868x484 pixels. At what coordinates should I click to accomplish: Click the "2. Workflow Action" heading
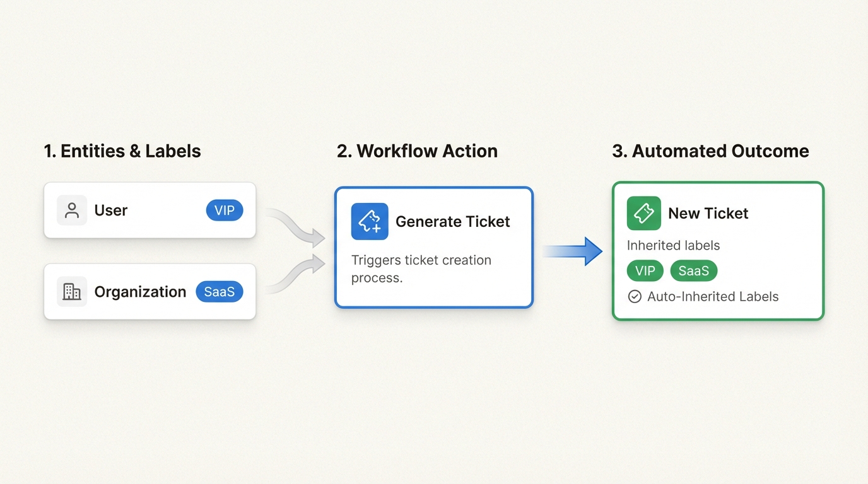(x=417, y=151)
